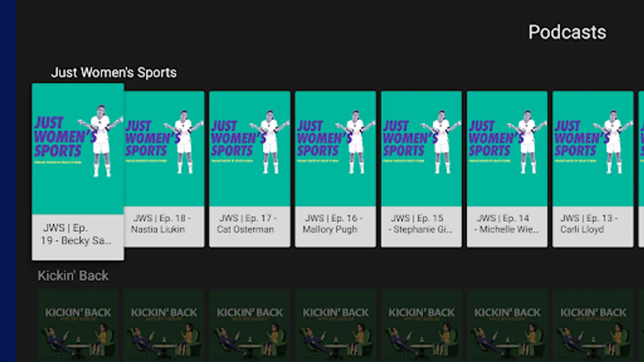Choose the Ep. 16 Mallory Pugh episode card
The image size is (644, 362).
tap(335, 169)
